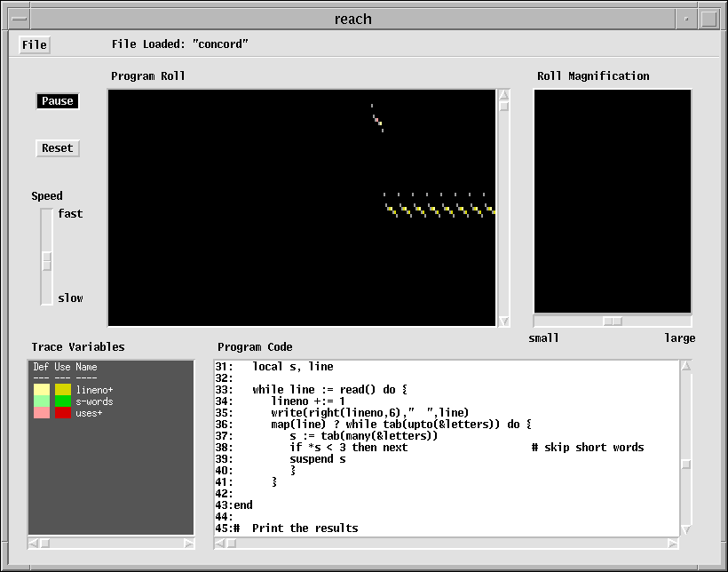Viewport: 728px width, 572px height.
Task: Click Trace Variables scroll right arrow
Action: pyautogui.click(x=188, y=543)
